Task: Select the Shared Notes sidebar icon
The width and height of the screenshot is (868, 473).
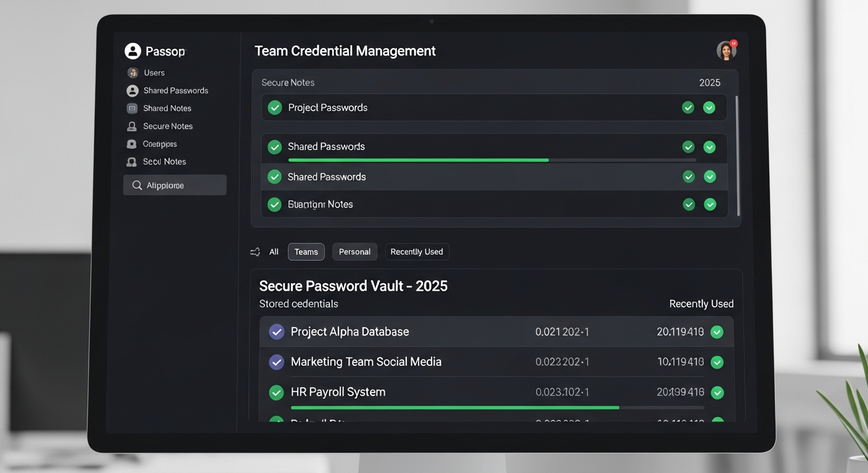Action: tap(132, 108)
